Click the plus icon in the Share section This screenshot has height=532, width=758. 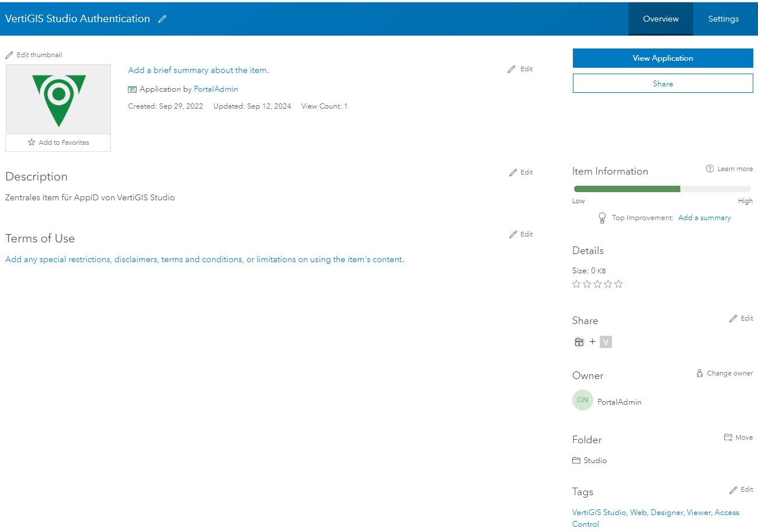point(592,342)
